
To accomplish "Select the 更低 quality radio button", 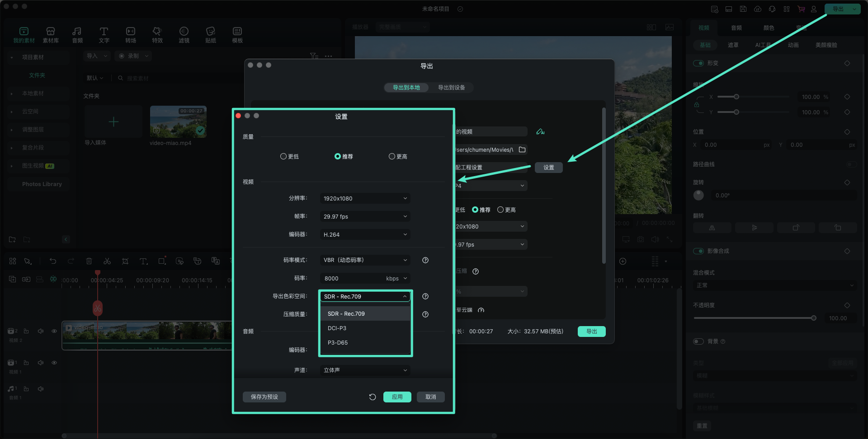I will [x=283, y=156].
